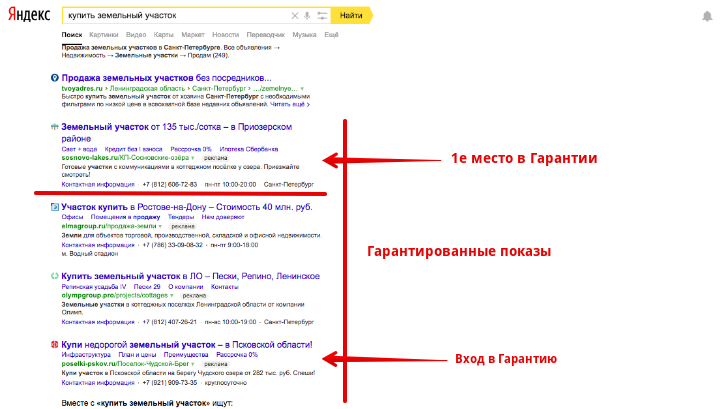Click Контакты sitelink
725x409 pixels.
225,287
